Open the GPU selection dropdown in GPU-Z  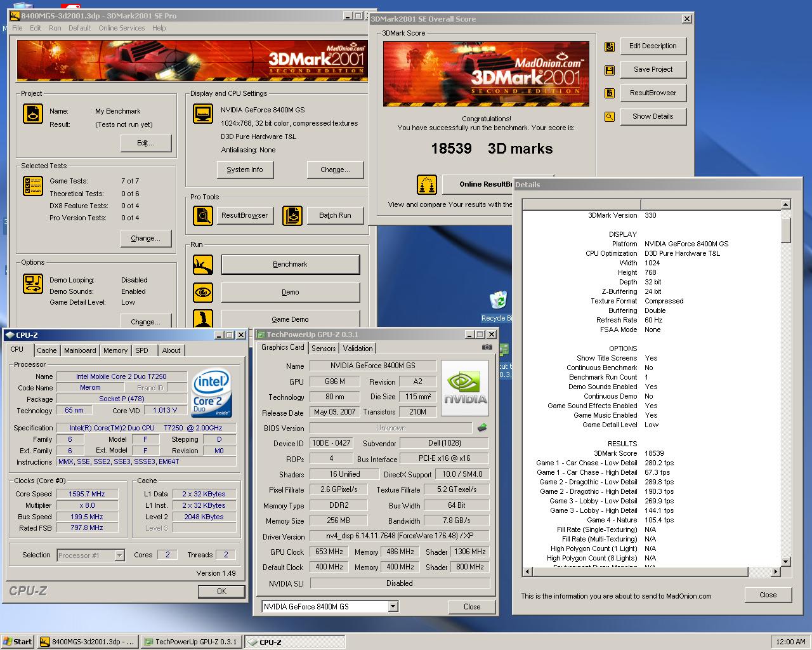tap(393, 606)
